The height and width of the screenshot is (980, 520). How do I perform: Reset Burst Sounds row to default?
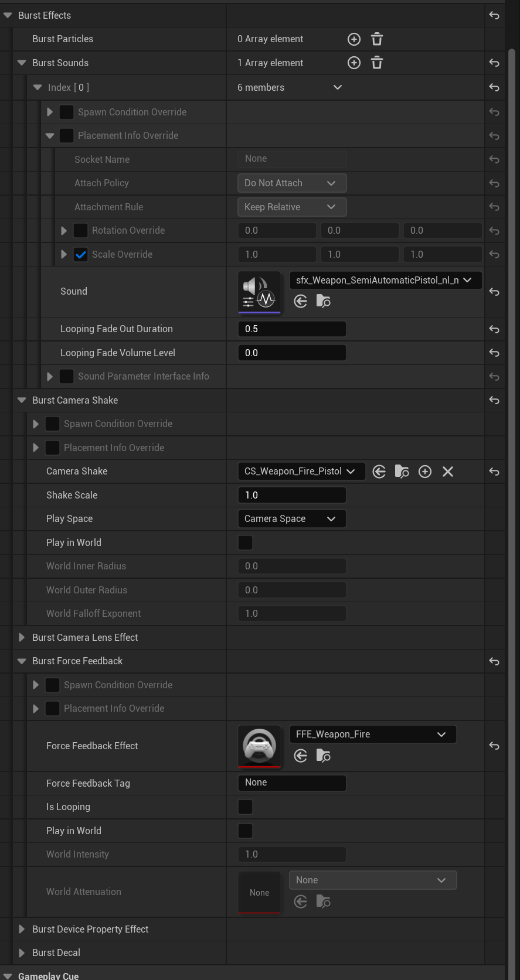click(494, 63)
